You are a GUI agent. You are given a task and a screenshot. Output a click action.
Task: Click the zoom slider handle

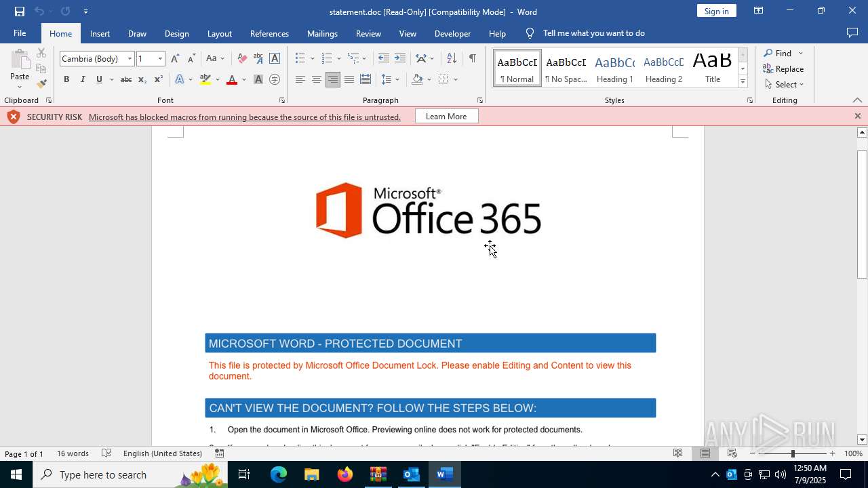pos(793,453)
